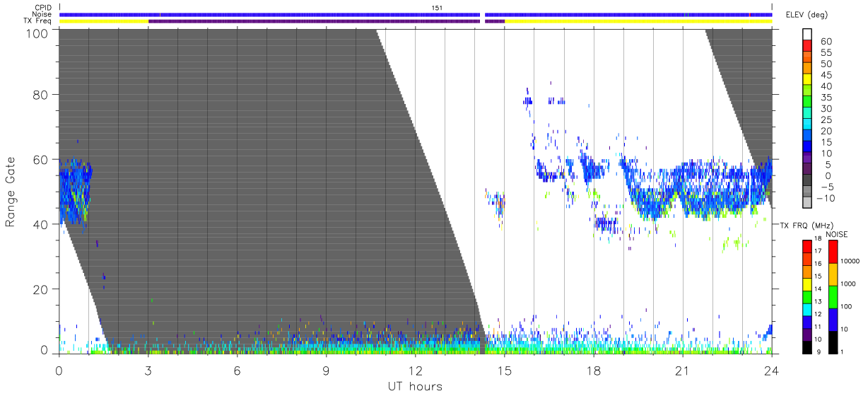Click the '55' label on ELEV colorbar
Screen dimensions: 868x401
[x=826, y=52]
